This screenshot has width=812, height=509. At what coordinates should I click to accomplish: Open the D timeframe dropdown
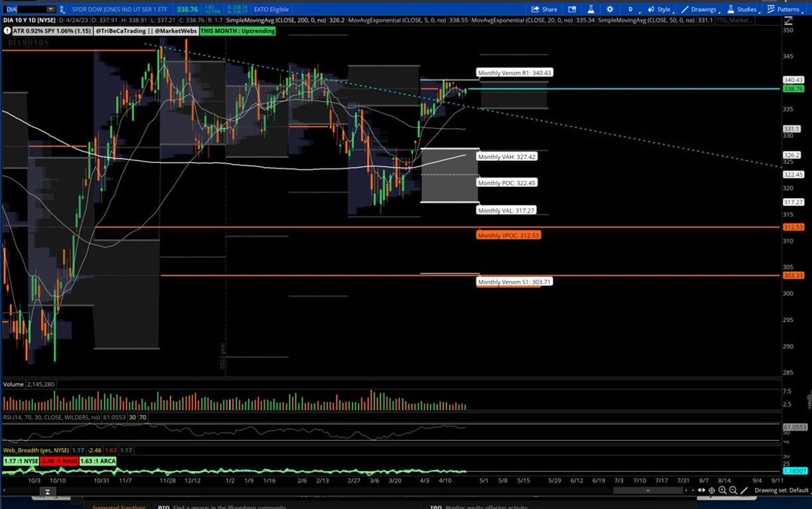(630, 9)
